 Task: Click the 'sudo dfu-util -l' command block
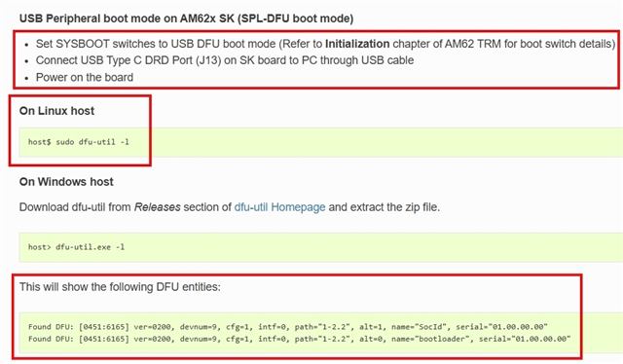(x=320, y=142)
